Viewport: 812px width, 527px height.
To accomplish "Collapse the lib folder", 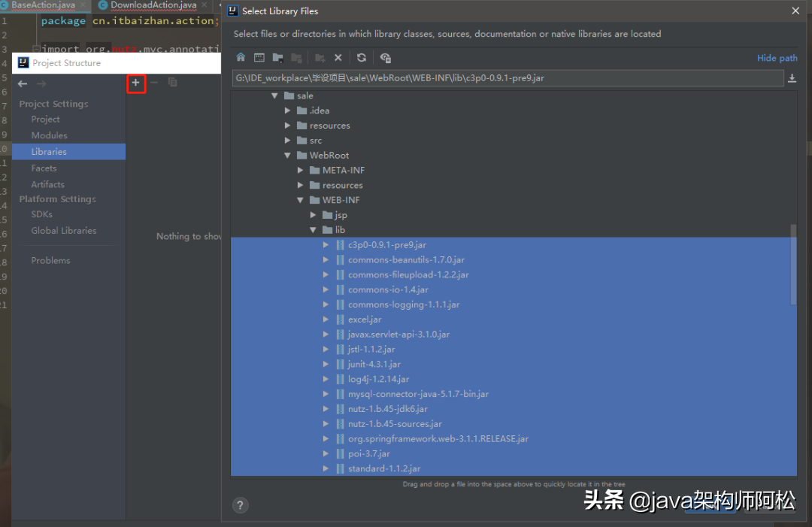I will click(x=314, y=230).
